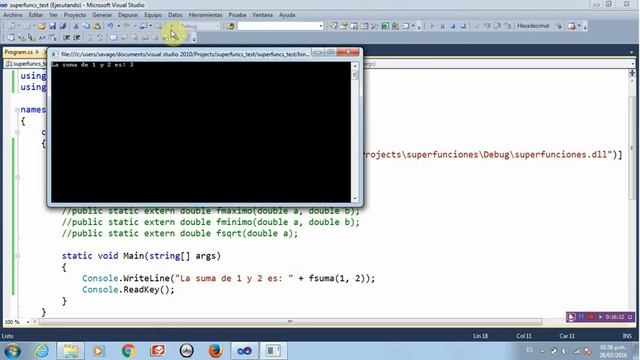Click the Properties Window toolbar icon
The width and height of the screenshot is (640, 360).
click(344, 26)
